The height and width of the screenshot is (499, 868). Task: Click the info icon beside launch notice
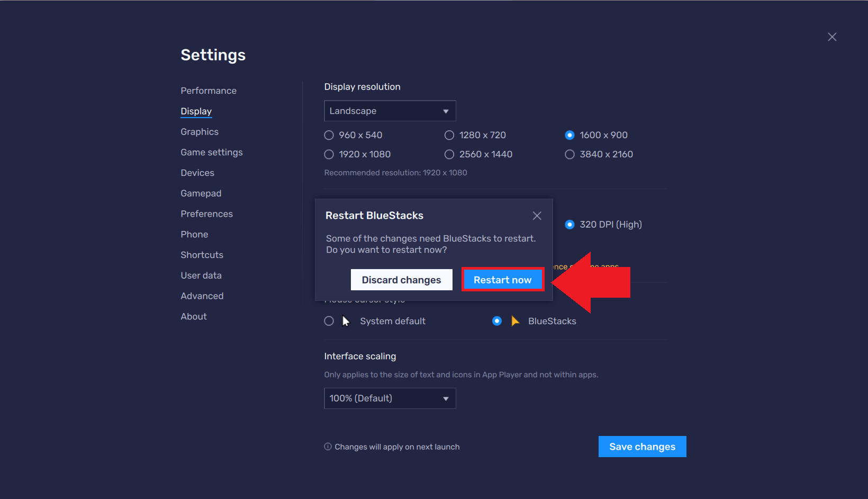click(x=328, y=447)
